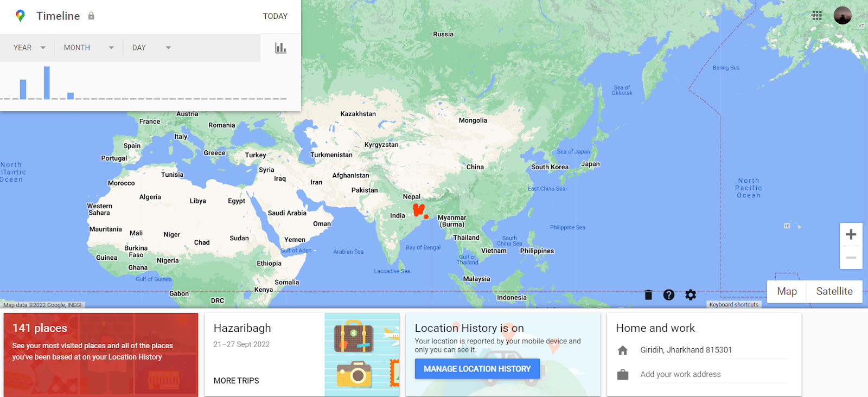Screen dimensions: 868x397
Task: Select the first bar in the chart
Action: pos(23,89)
